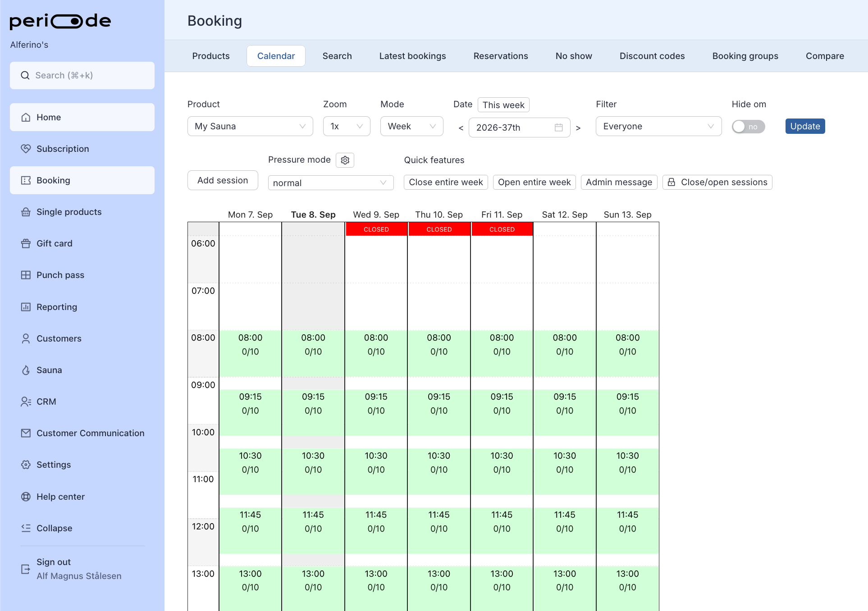868x611 pixels.
Task: Toggle the Hide om switch
Action: [748, 127]
